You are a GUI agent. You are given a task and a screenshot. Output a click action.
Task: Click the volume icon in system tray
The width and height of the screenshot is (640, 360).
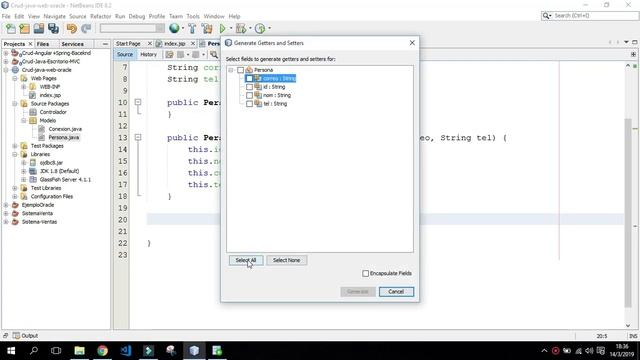point(589,351)
